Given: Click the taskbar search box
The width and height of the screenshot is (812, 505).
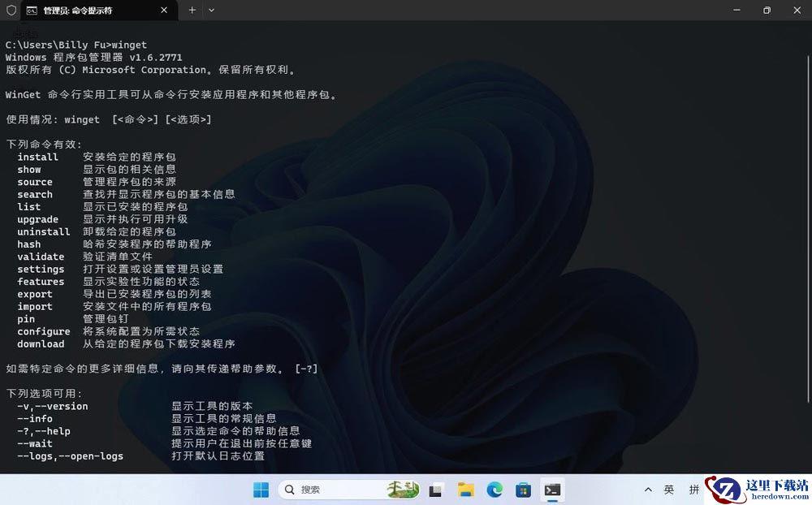Looking at the screenshot, I should [x=349, y=490].
